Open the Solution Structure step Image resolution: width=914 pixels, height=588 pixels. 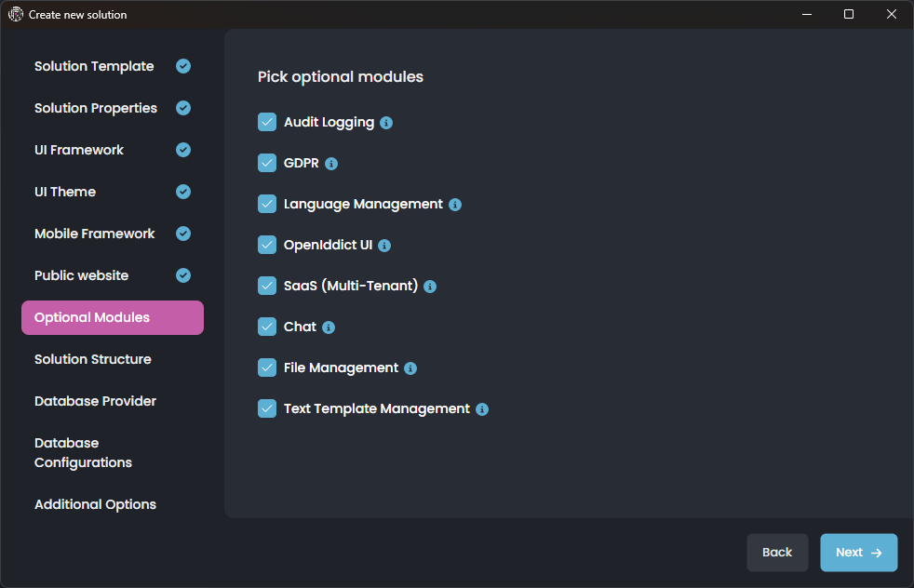[93, 359]
